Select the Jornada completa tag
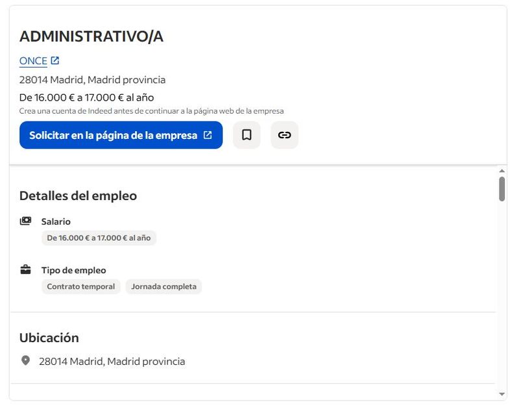This screenshot has width=532, height=409. [x=163, y=286]
